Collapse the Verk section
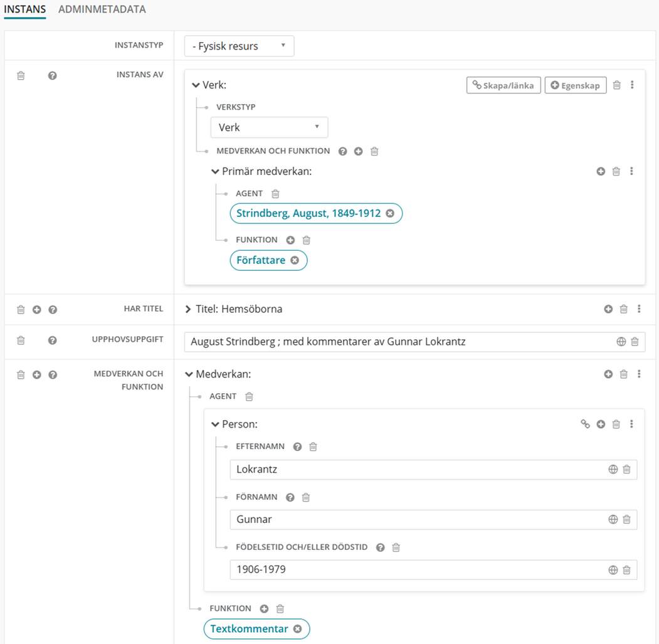 click(196, 85)
